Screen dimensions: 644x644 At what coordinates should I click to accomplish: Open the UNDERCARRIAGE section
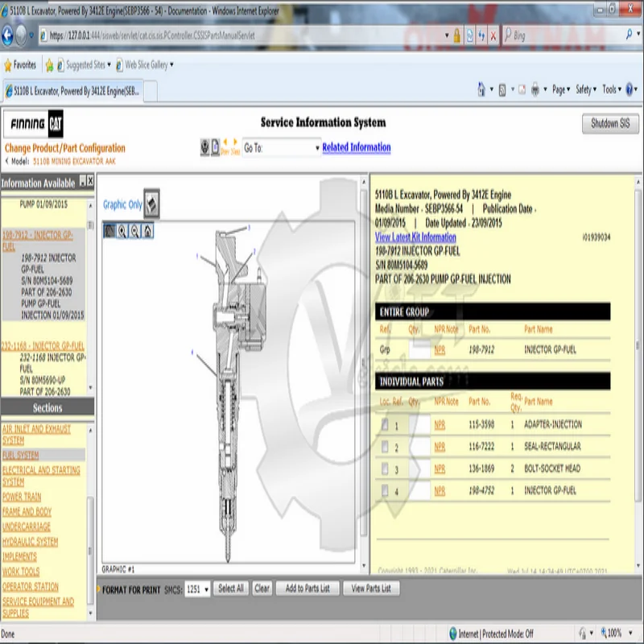[27, 526]
